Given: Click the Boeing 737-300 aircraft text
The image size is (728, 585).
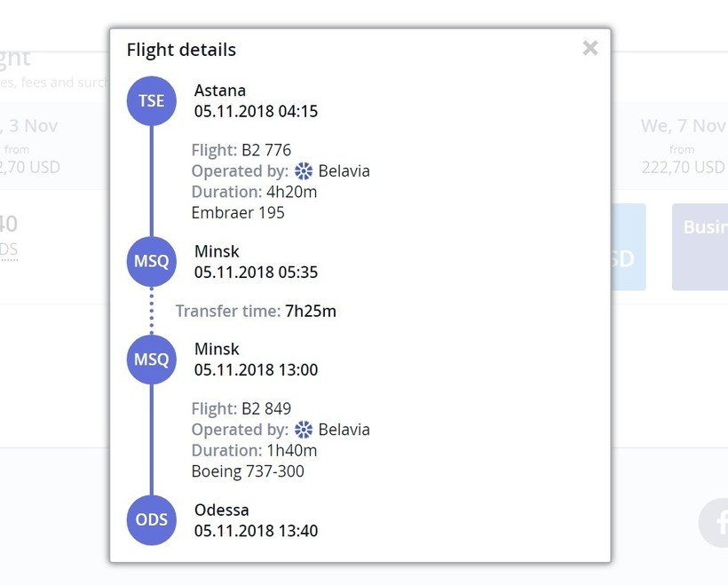Looking at the screenshot, I should click(248, 471).
